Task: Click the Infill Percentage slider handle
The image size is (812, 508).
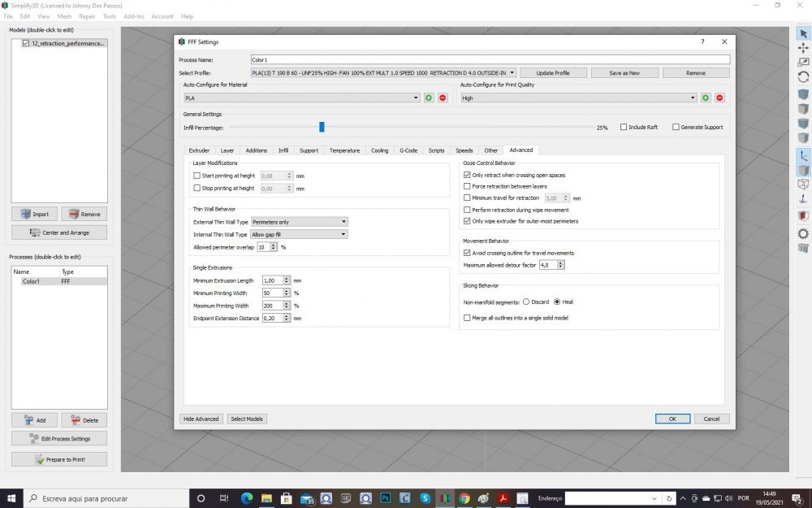Action: coord(322,127)
